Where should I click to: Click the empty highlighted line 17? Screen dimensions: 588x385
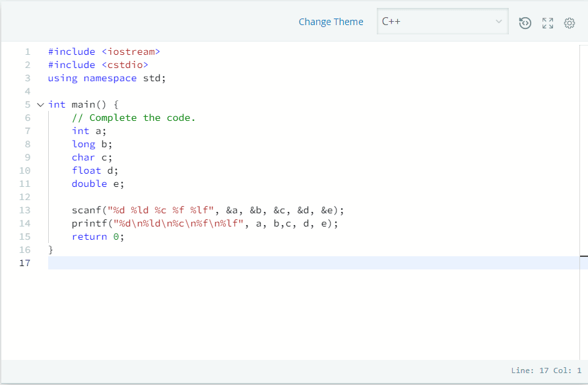(x=198, y=263)
